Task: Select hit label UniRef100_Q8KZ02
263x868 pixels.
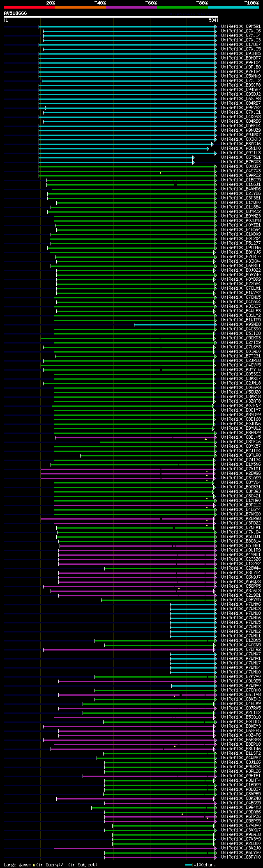Action: click(x=241, y=699)
